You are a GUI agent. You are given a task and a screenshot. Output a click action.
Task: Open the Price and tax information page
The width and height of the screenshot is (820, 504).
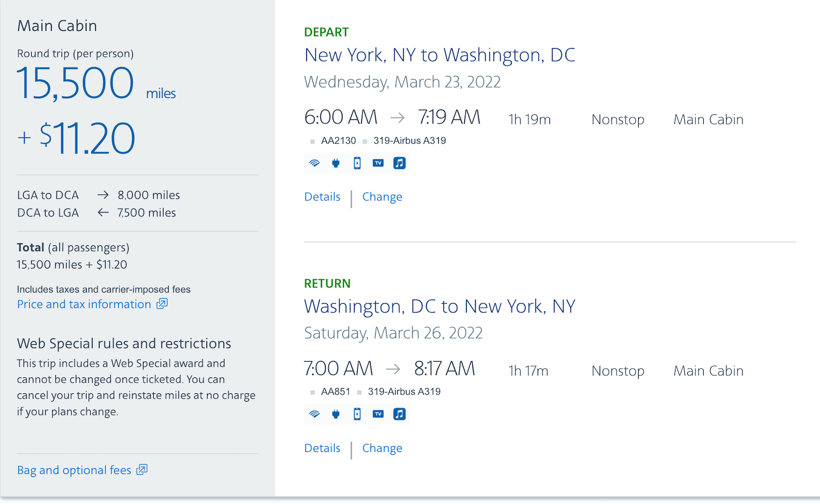pyautogui.click(x=84, y=304)
